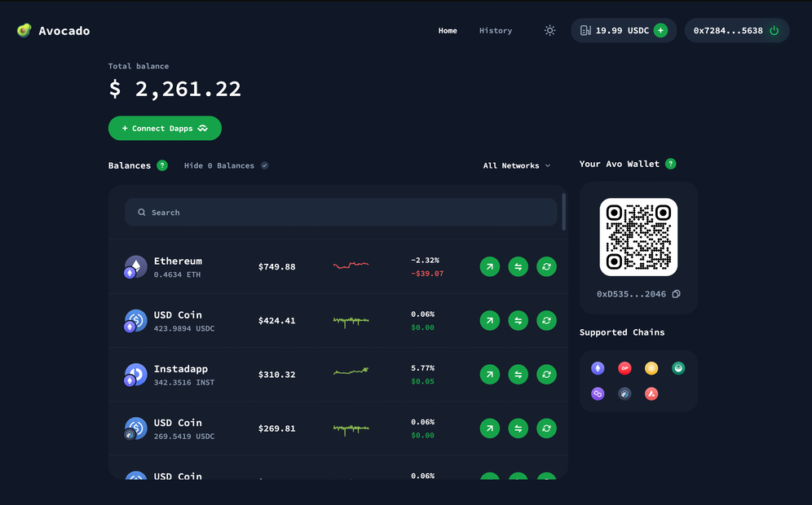Click the 423.9894 USDC amount
The width and height of the screenshot is (812, 505).
pos(183,328)
